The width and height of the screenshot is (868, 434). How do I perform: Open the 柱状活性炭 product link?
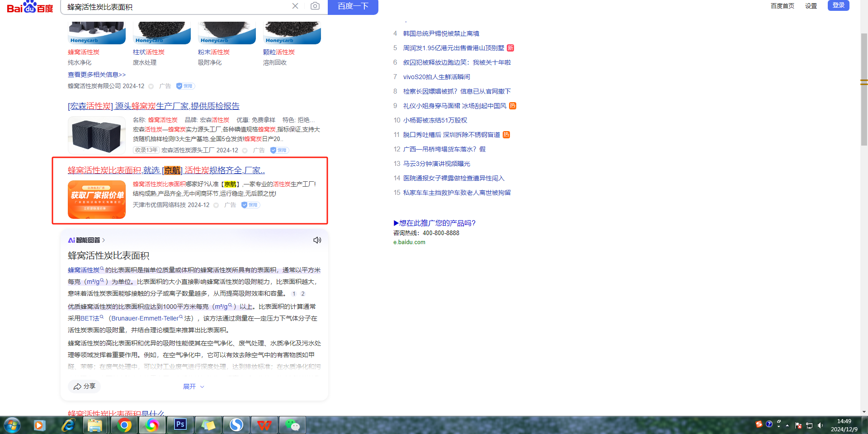149,52
